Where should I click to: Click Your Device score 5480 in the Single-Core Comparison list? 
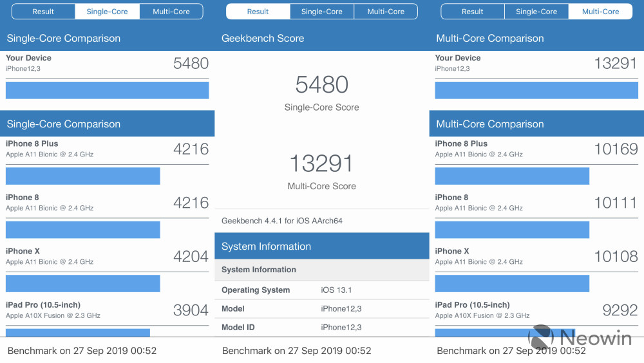[191, 63]
